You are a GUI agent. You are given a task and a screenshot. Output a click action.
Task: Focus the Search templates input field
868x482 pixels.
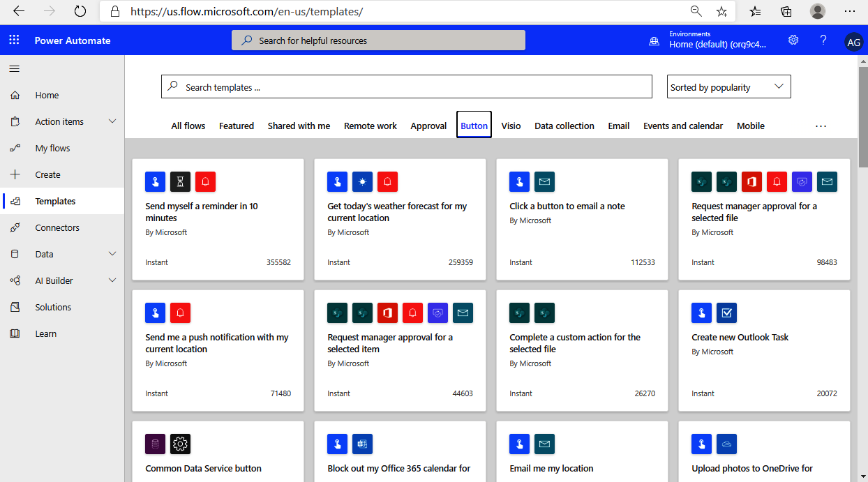(407, 87)
